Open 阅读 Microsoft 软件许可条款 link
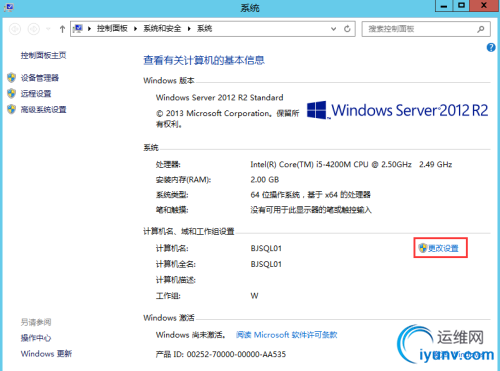 click(x=287, y=335)
